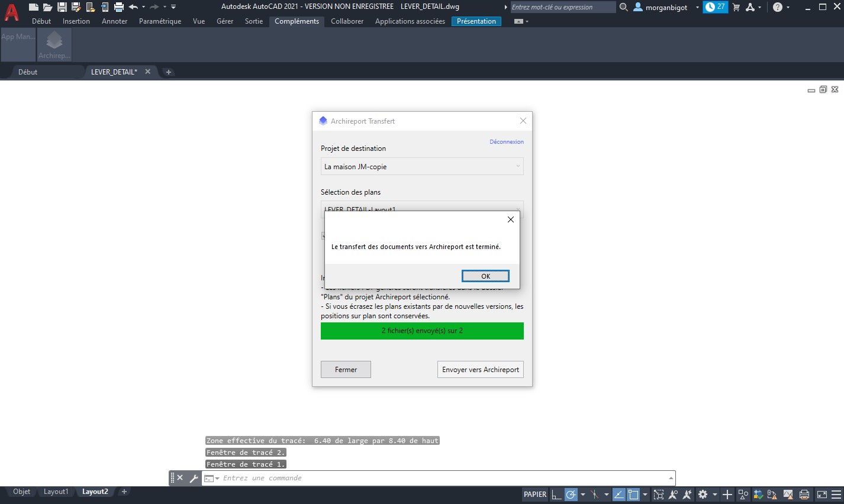Select the Annoter ribbon tab
Image resolution: width=844 pixels, height=504 pixels.
point(114,21)
